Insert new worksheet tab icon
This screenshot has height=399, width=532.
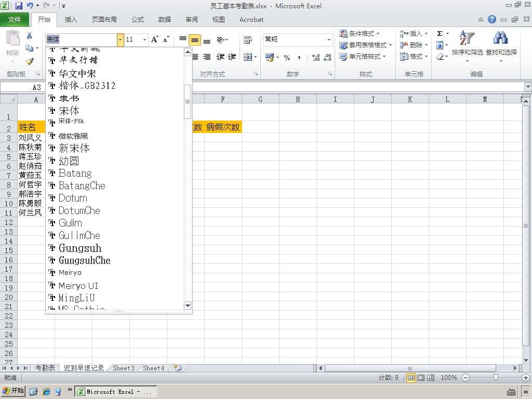pyautogui.click(x=178, y=368)
